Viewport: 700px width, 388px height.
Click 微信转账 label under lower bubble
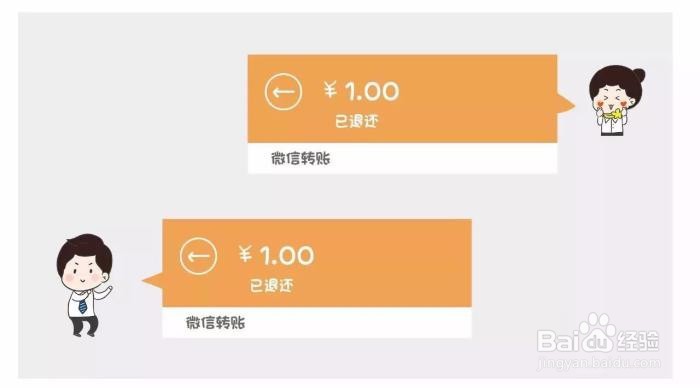215,322
